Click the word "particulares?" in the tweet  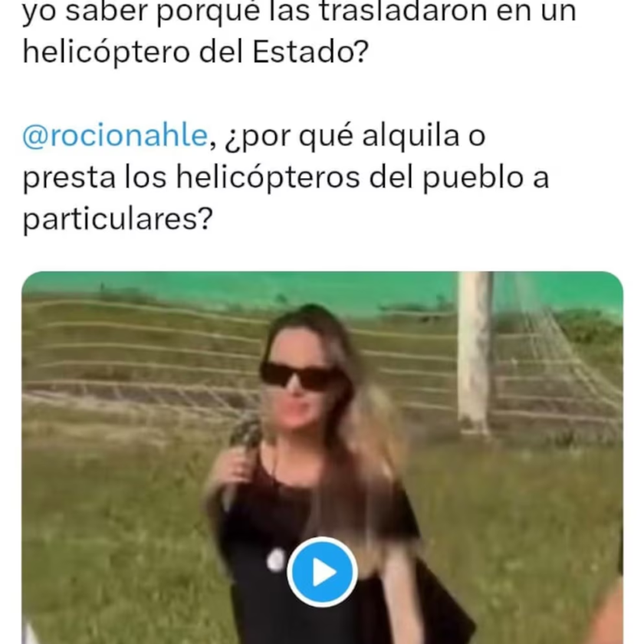pyautogui.click(x=117, y=220)
